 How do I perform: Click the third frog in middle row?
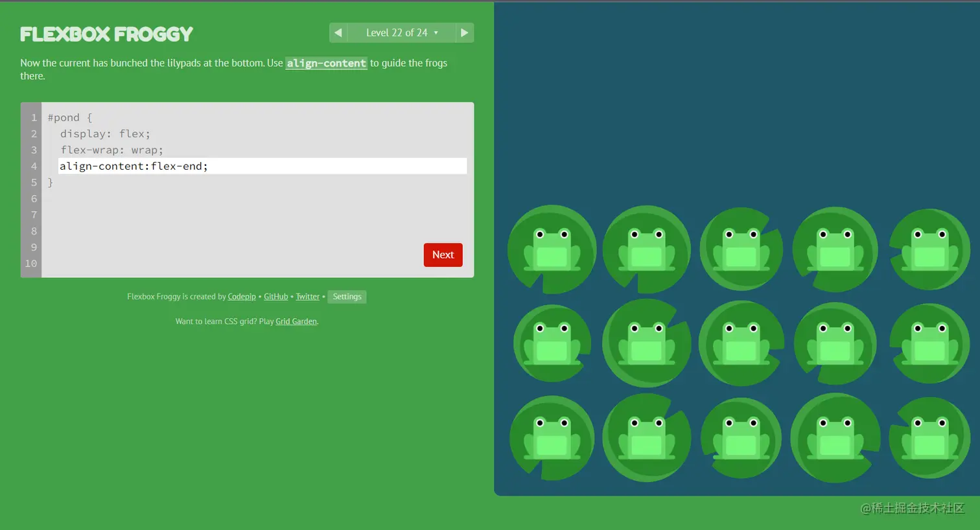coord(741,343)
